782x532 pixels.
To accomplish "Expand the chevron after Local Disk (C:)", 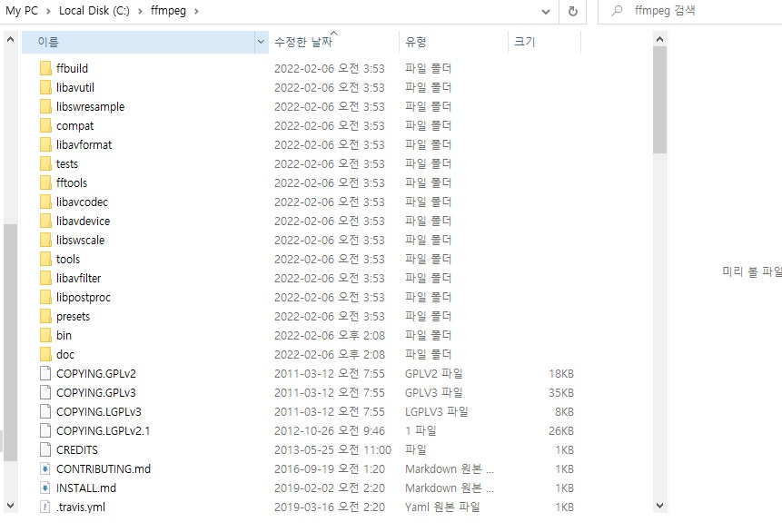I will (140, 11).
